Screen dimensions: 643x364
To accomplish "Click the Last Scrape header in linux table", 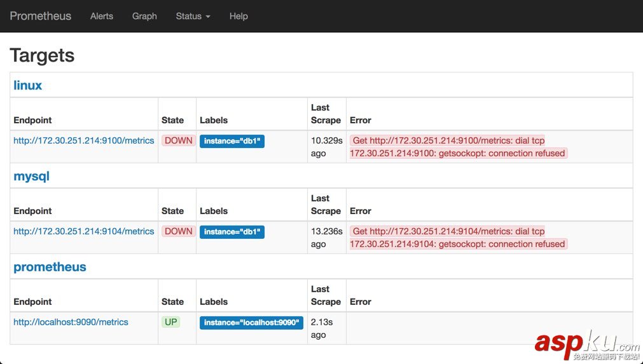I will click(326, 114).
